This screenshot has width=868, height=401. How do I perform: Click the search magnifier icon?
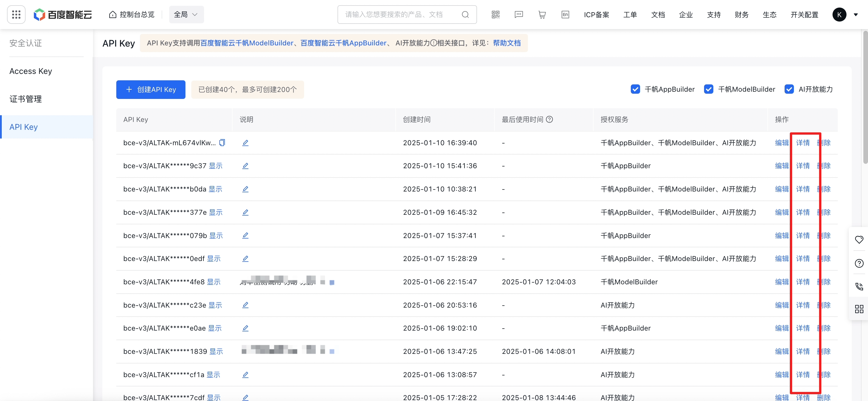(x=465, y=15)
